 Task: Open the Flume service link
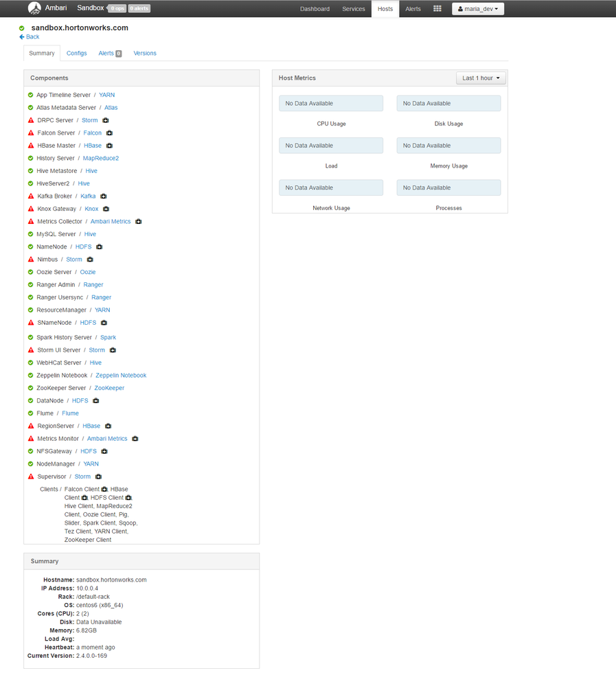(x=71, y=413)
